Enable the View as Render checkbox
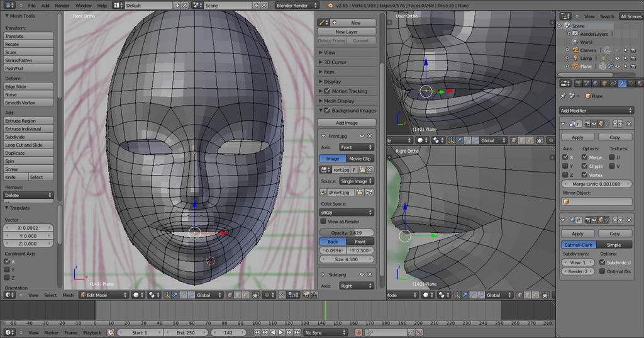 pos(323,222)
